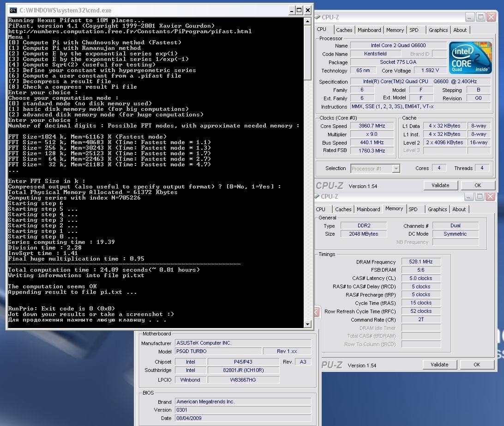Click Rated FSB value 1760.3 MHz

click(372, 151)
